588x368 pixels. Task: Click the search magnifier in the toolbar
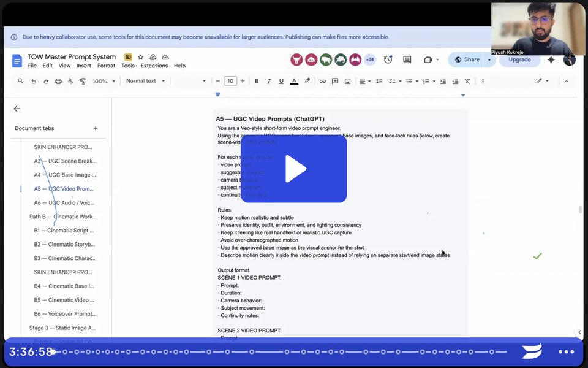[x=21, y=81]
